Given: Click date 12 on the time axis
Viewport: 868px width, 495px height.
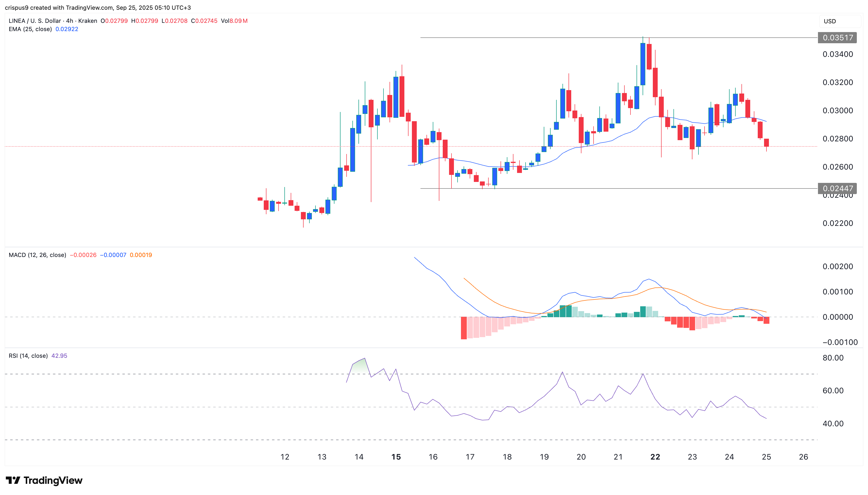Looking at the screenshot, I should [285, 457].
